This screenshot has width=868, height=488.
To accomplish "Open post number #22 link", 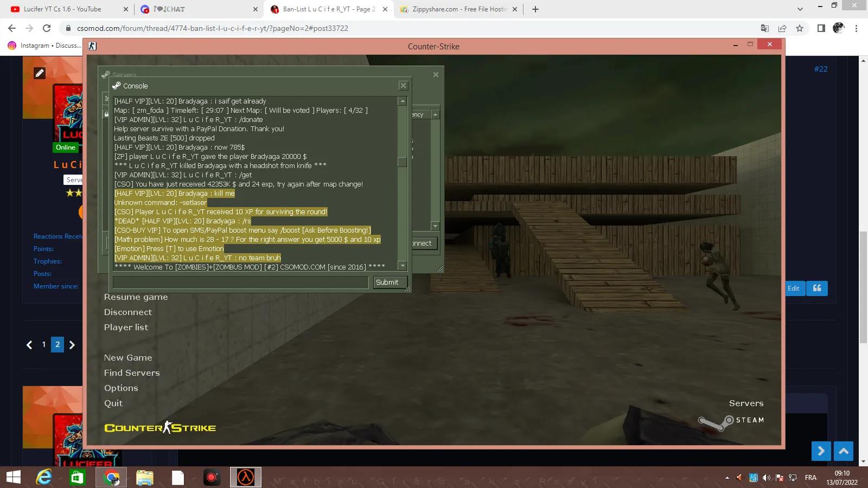I will [x=821, y=69].
